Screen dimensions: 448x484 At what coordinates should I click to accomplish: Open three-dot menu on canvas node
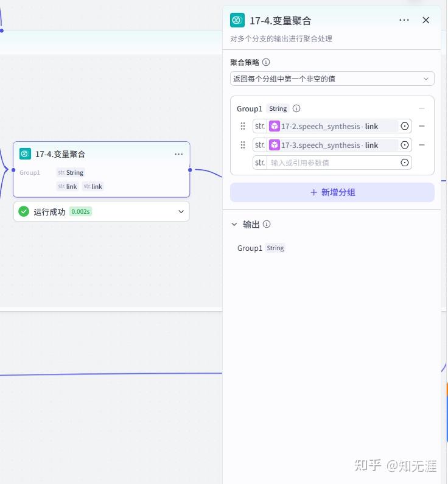178,153
